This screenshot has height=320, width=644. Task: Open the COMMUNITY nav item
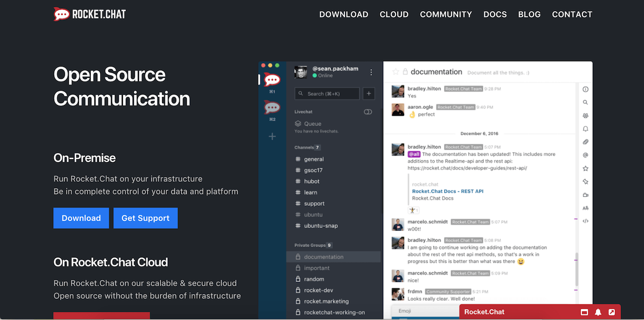[446, 14]
